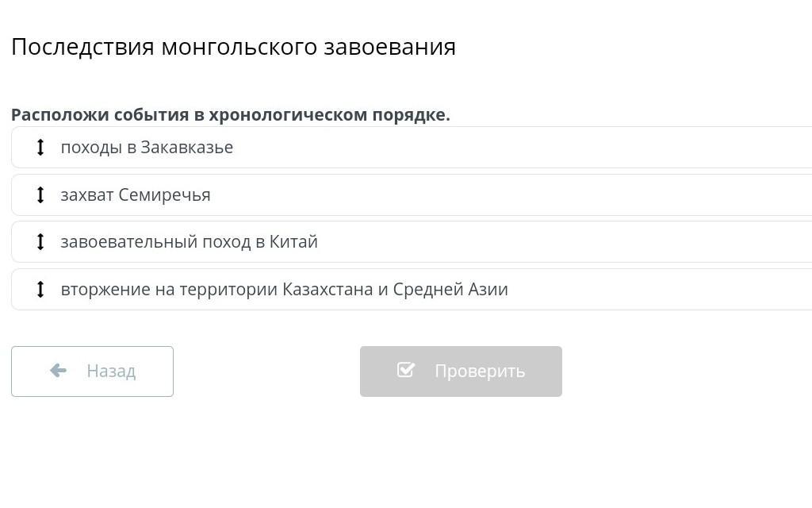
Task: Select the вторжение на территории Казахстана text
Action: coord(284,290)
